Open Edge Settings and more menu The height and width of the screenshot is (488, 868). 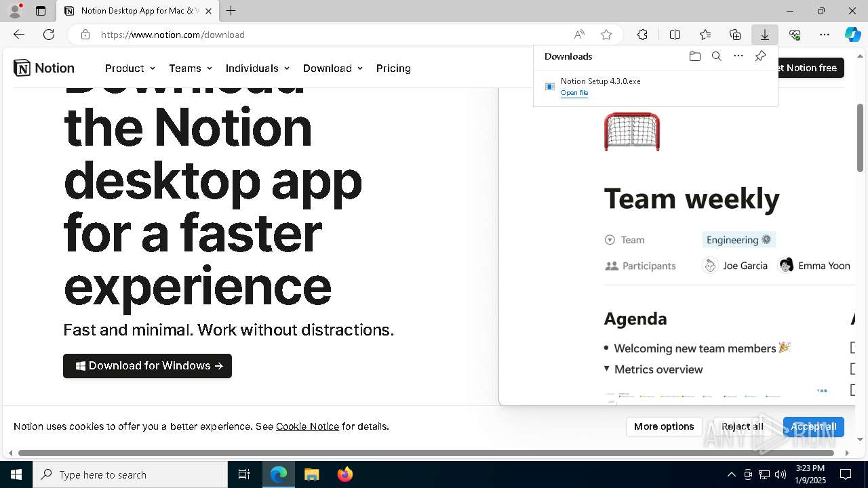pyautogui.click(x=825, y=35)
